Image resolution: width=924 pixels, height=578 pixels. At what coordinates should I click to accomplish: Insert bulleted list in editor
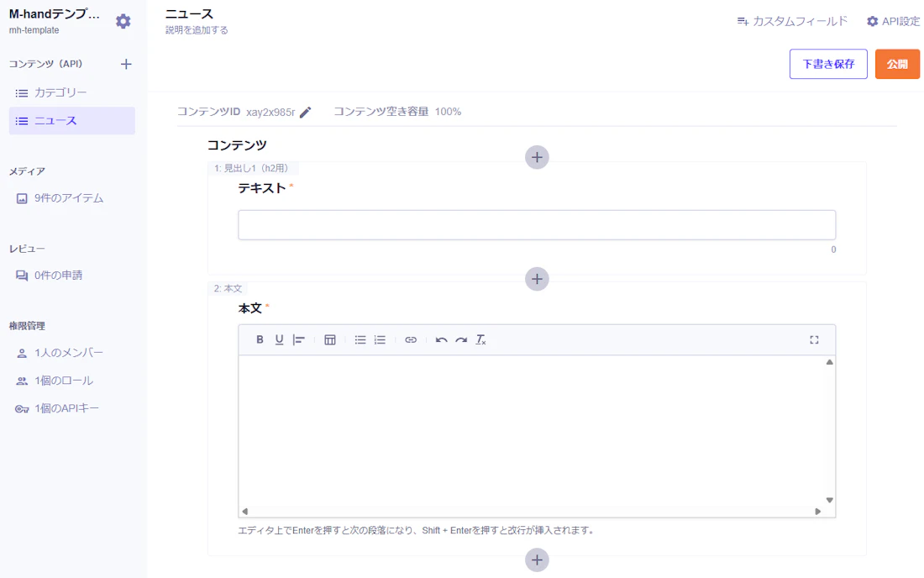click(x=360, y=339)
